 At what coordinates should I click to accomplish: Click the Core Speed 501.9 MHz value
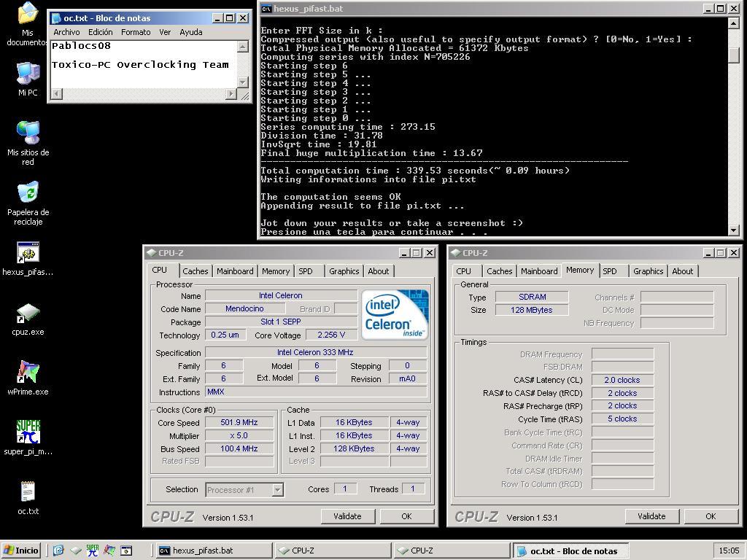pos(239,422)
